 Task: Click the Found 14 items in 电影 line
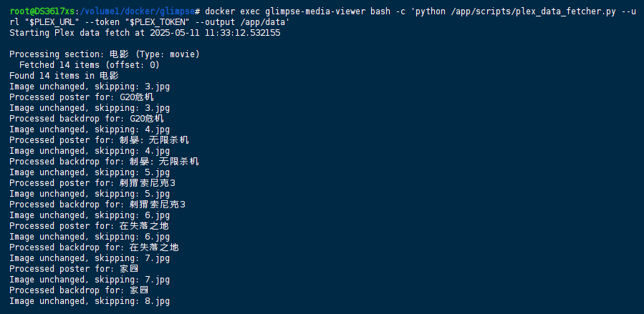[64, 75]
